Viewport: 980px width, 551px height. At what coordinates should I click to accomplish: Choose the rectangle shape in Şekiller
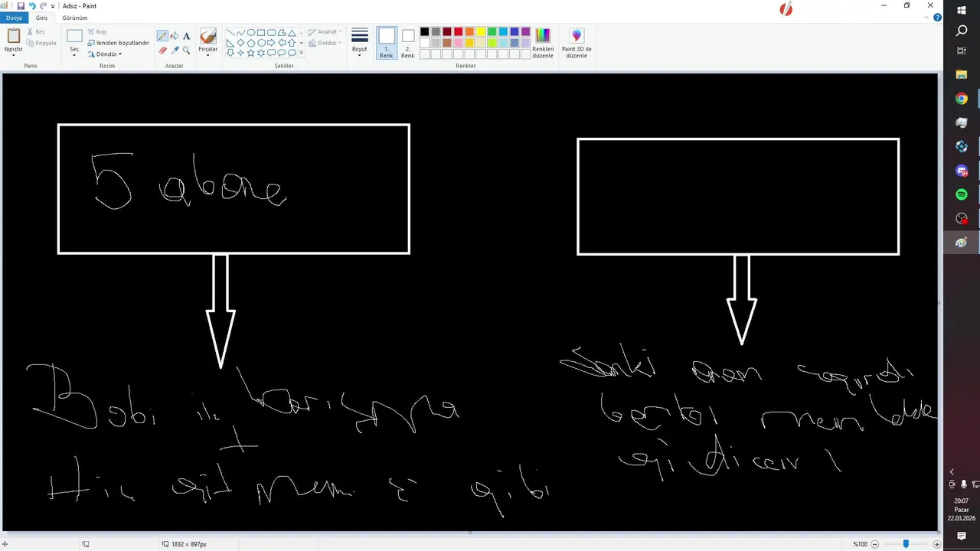(261, 33)
